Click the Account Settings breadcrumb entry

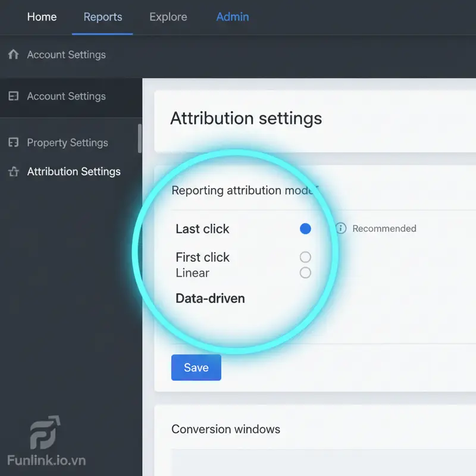click(66, 54)
